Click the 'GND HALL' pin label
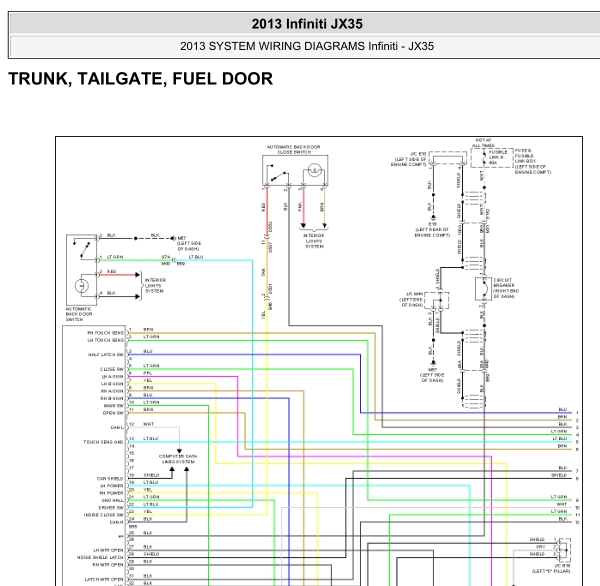600x586 pixels. (x=112, y=500)
